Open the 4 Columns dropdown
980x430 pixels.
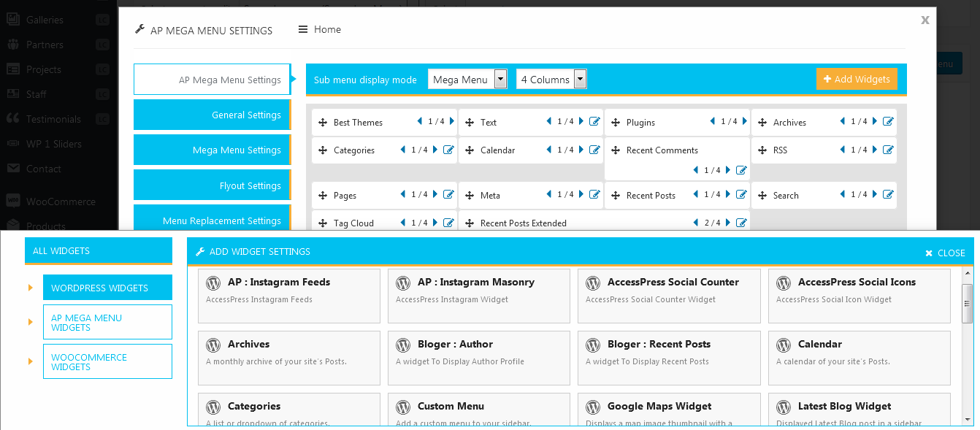pyautogui.click(x=551, y=79)
